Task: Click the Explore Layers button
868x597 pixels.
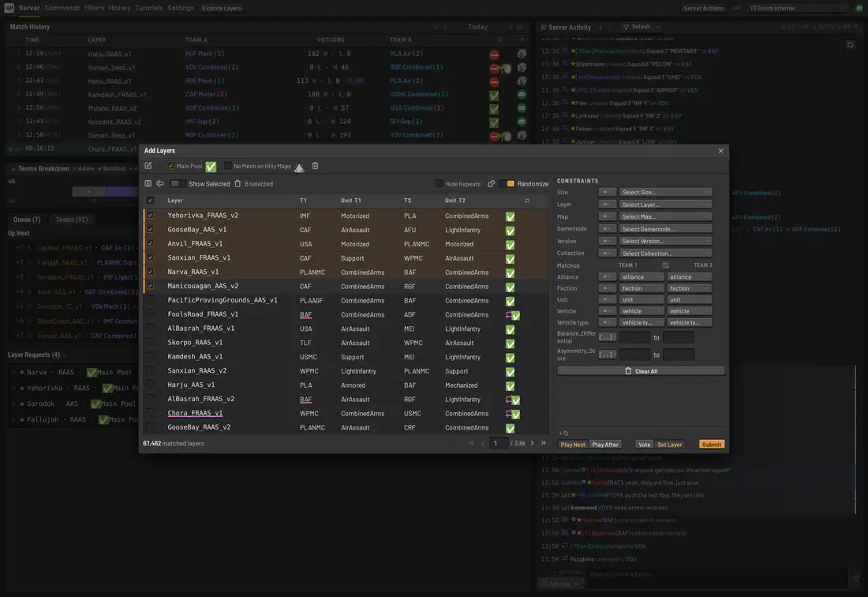Action: [222, 8]
